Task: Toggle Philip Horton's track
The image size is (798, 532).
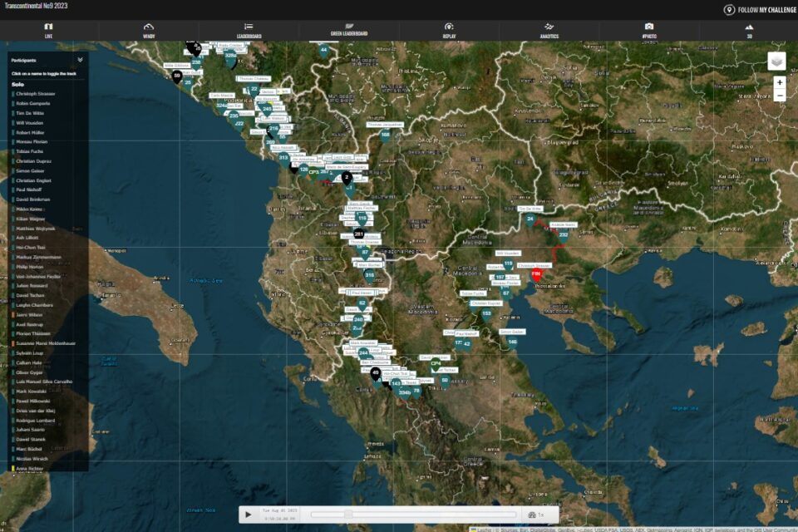Action: [x=30, y=267]
